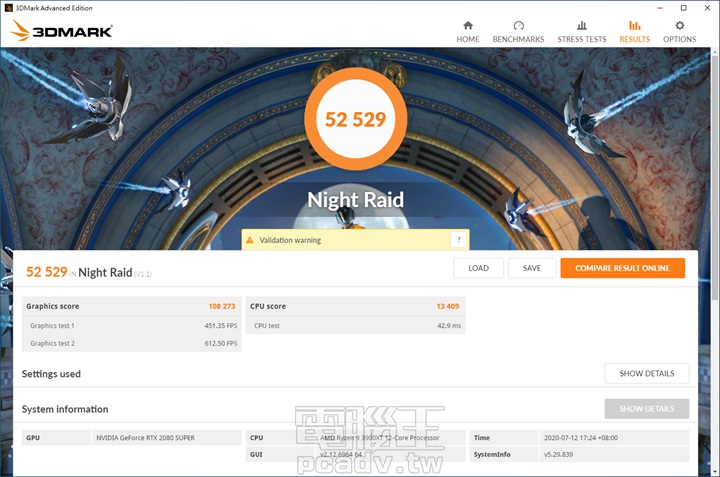Open Stress Tests via bar chart icon
This screenshot has height=477, width=720.
pyautogui.click(x=581, y=25)
